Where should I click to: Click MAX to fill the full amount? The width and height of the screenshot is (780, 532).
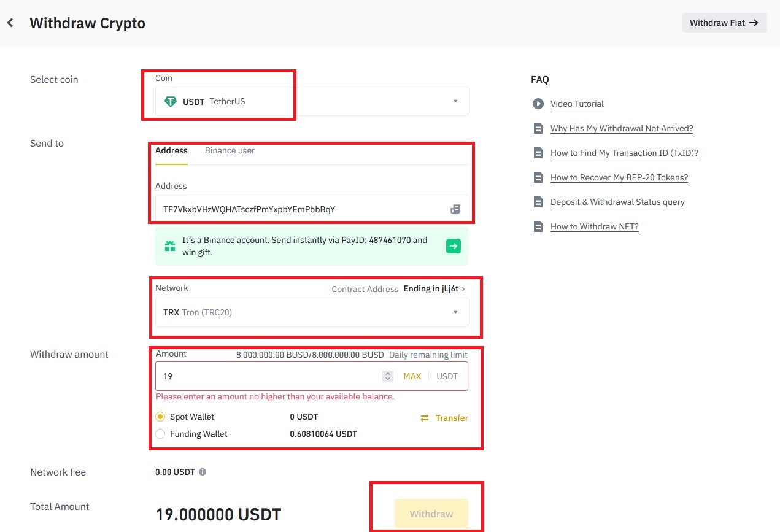[x=412, y=376]
